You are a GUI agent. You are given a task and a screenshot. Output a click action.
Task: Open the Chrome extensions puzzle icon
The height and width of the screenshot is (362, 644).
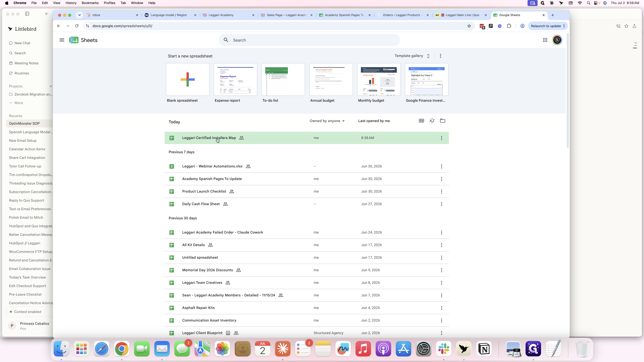509,26
